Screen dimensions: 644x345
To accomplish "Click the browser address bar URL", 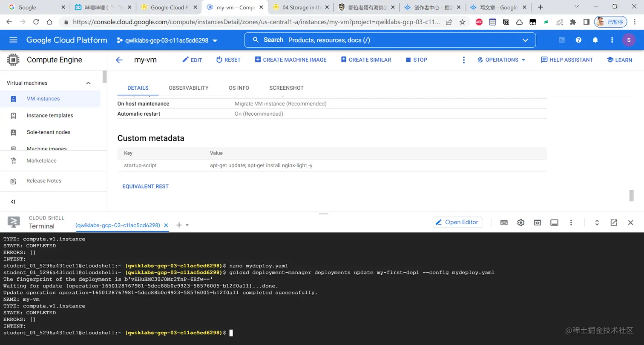I will click(x=256, y=22).
